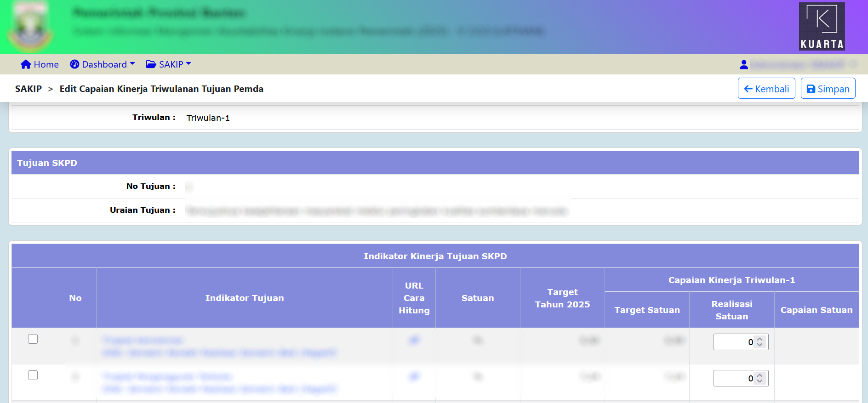Tick the checkbox of the first indicator row
This screenshot has height=403, width=868.
[x=33, y=339]
